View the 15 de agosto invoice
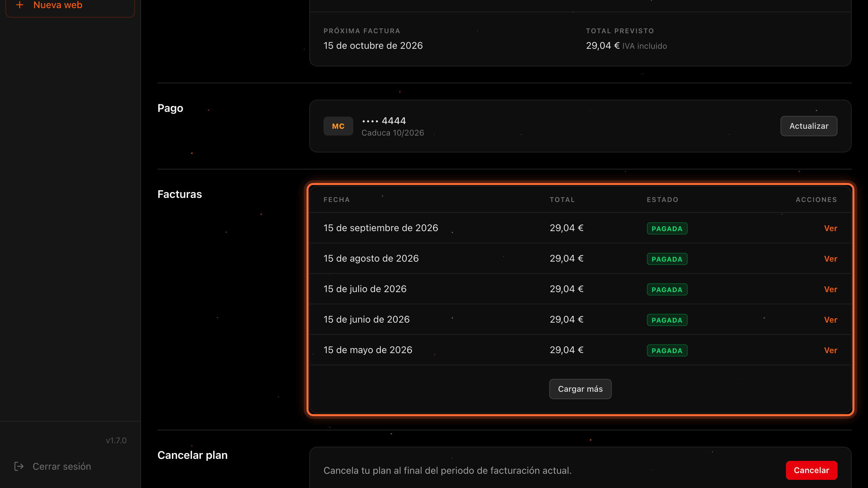The image size is (868, 488). pyautogui.click(x=830, y=259)
